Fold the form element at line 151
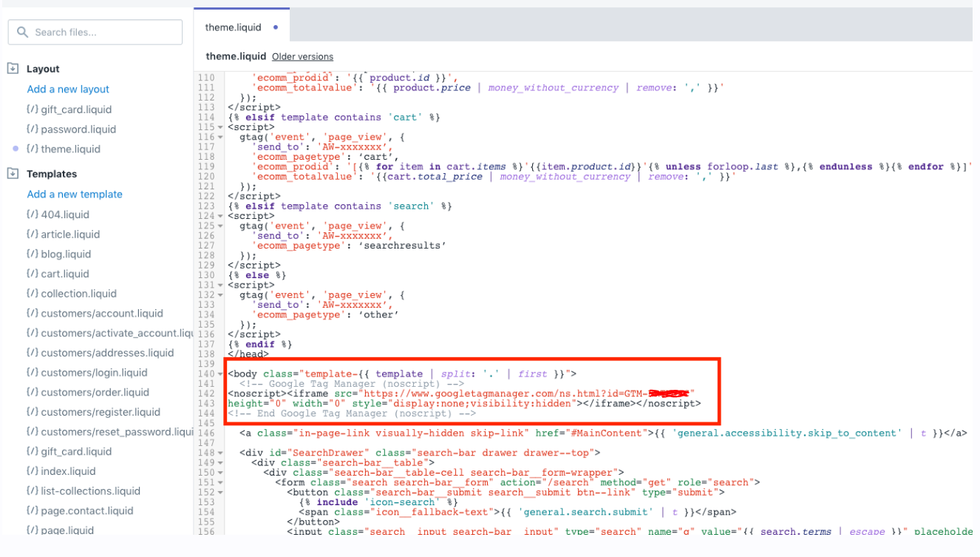This screenshot has width=980, height=557. [x=221, y=482]
